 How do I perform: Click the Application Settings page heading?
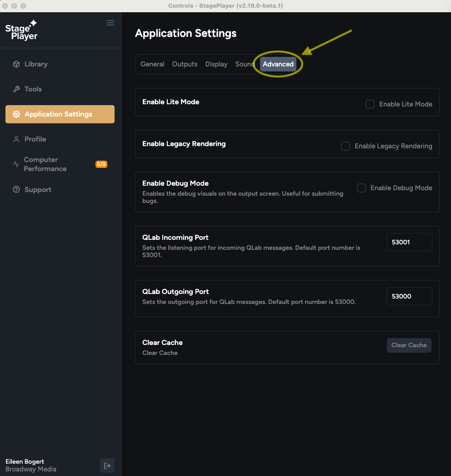pyautogui.click(x=185, y=33)
